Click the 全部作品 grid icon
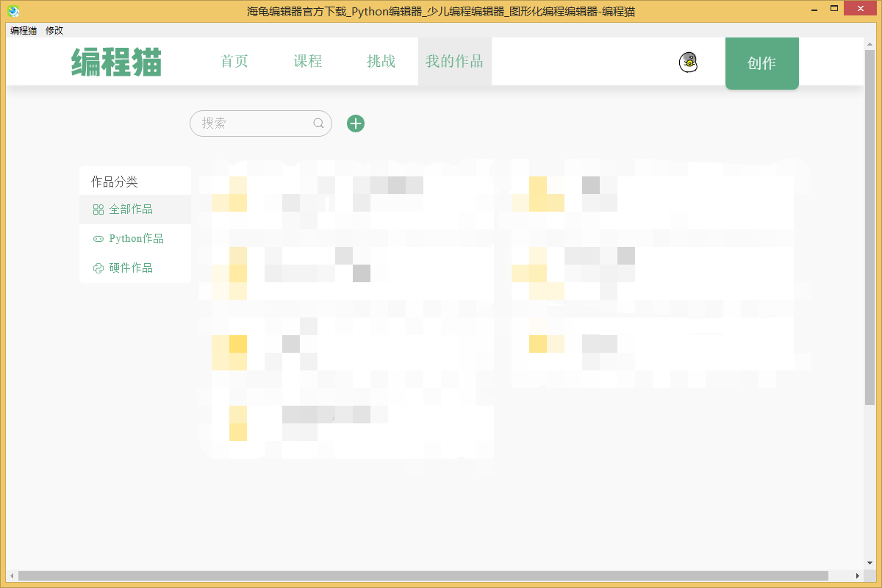882x588 pixels. pos(98,209)
